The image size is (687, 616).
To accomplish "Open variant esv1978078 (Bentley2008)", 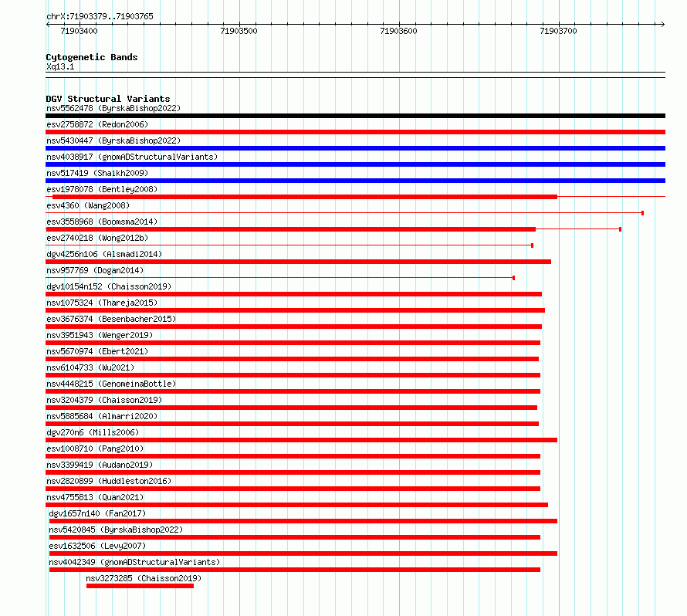I will [102, 189].
